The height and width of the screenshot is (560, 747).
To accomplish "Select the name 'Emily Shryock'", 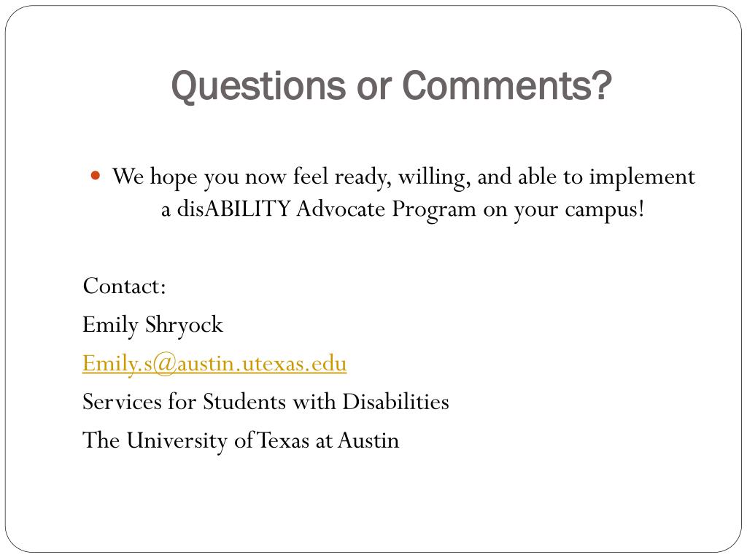I will pyautogui.click(x=152, y=326).
